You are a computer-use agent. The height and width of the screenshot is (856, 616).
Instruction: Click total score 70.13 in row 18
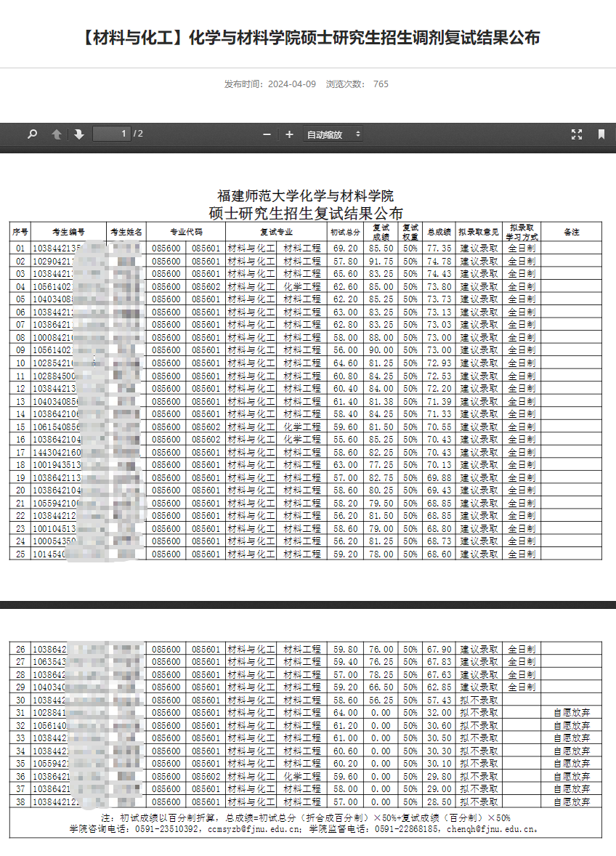439,465
